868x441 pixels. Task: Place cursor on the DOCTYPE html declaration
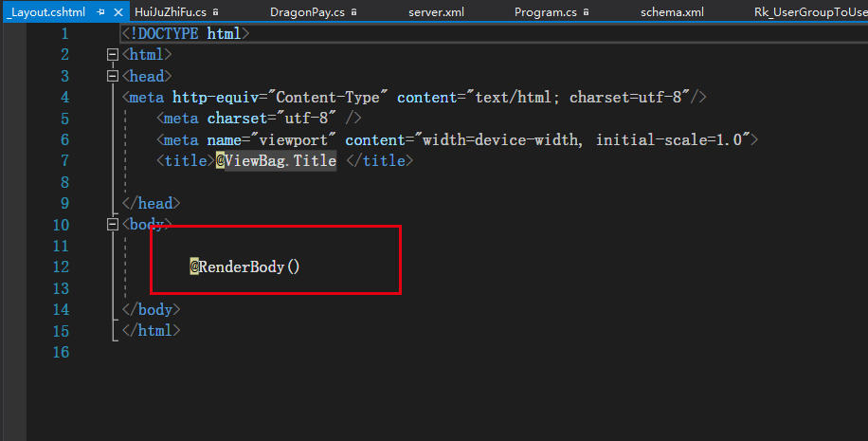pyautogui.click(x=185, y=34)
